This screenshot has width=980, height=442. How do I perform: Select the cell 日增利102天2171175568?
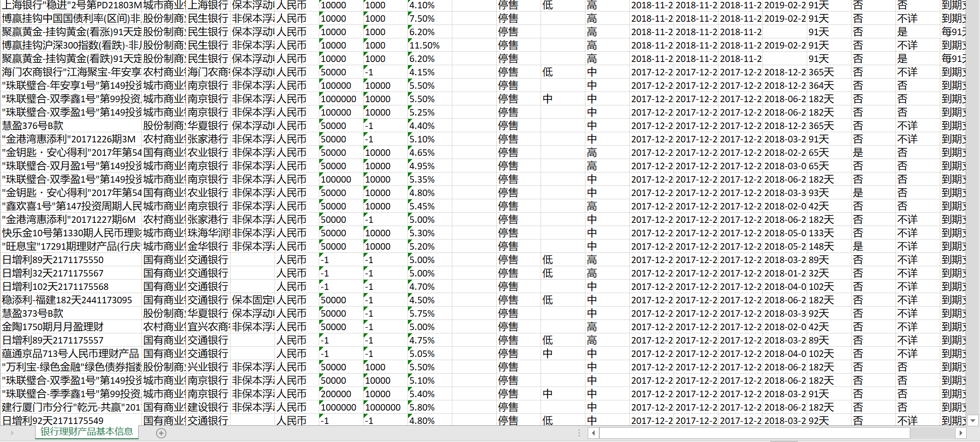coord(71,287)
